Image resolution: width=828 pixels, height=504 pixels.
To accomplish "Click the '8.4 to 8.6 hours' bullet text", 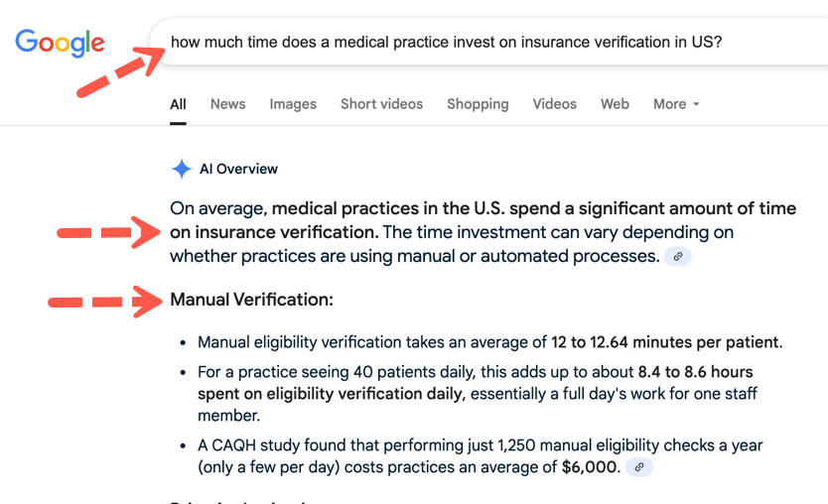I will tap(478, 394).
